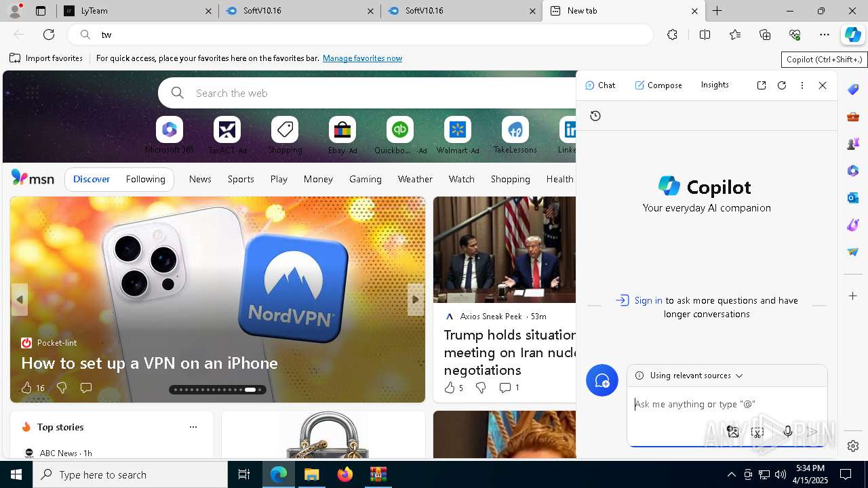Open the browser profile avatar
The width and height of the screenshot is (868, 488).
tap(14, 11)
